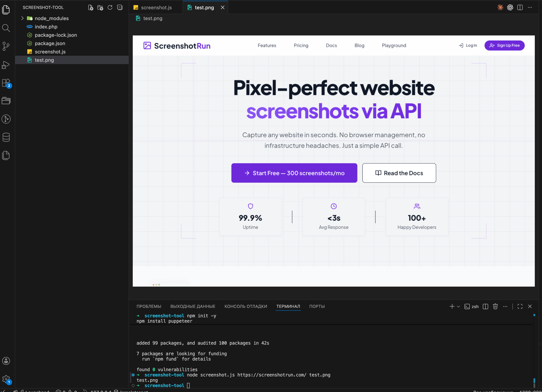Open the Search view in the sidebar
This screenshot has width=542, height=392.
click(x=6, y=28)
